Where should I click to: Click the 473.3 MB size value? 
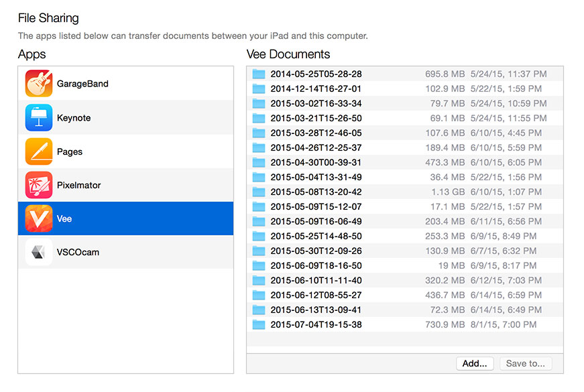point(445,162)
